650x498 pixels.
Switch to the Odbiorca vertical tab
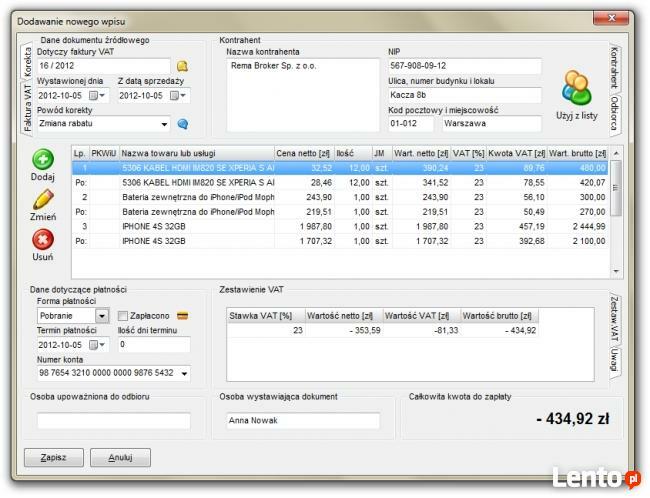coord(614,113)
